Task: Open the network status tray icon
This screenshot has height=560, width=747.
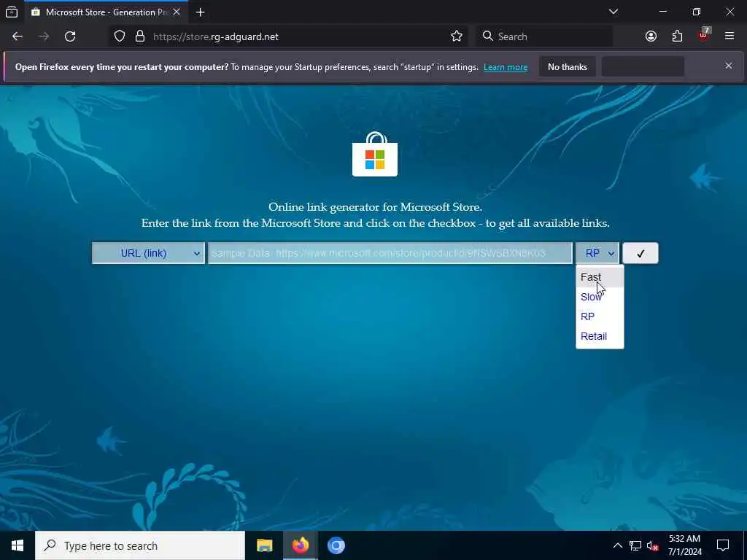Action: point(635,545)
